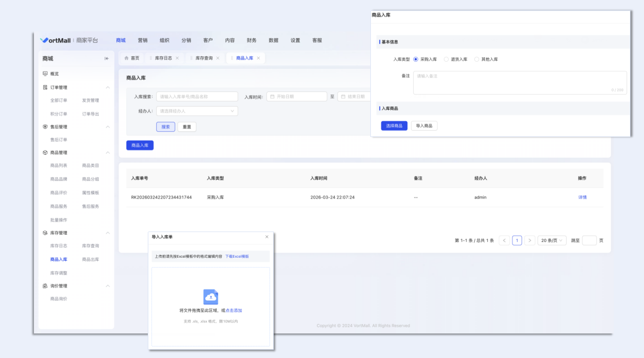This screenshot has height=358, width=644.
Task: Click the 入库搜索 input field
Action: pyautogui.click(x=197, y=97)
